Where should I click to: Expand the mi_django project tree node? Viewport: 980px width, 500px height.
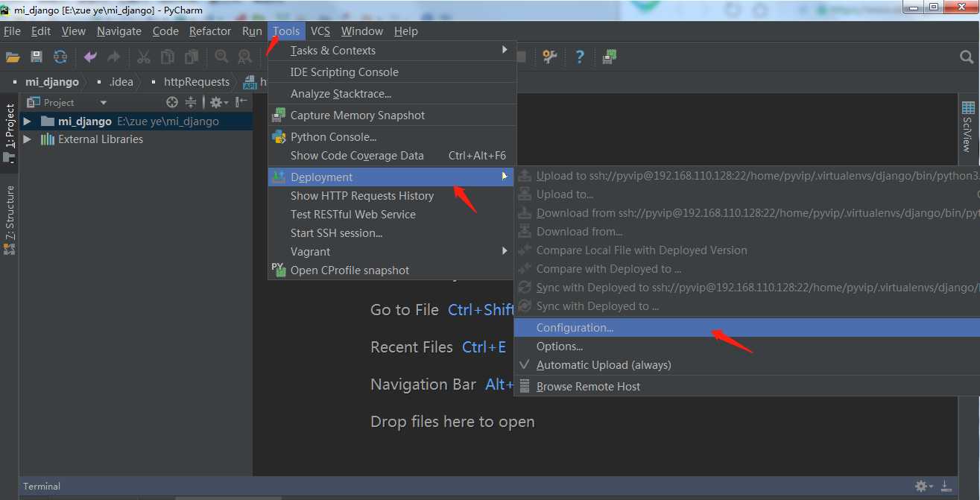(x=27, y=121)
